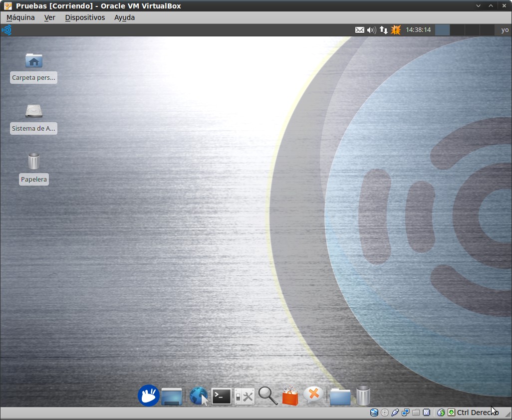Open the trash can in the dock
512x420 pixels.
coord(363,396)
